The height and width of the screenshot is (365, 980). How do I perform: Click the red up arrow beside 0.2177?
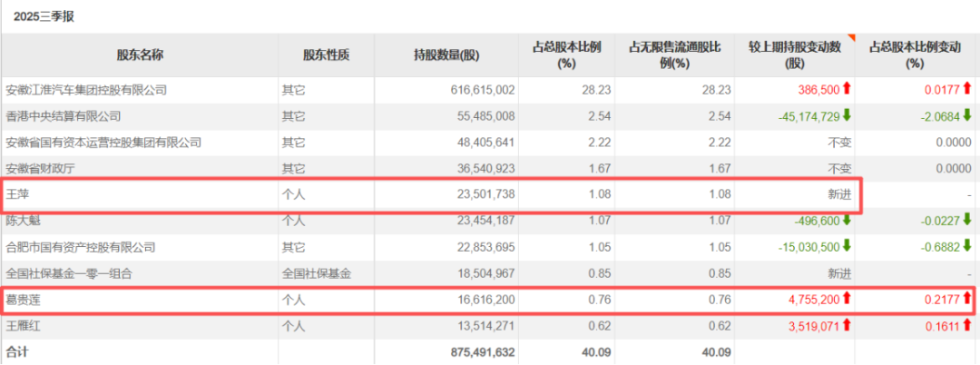(x=967, y=300)
